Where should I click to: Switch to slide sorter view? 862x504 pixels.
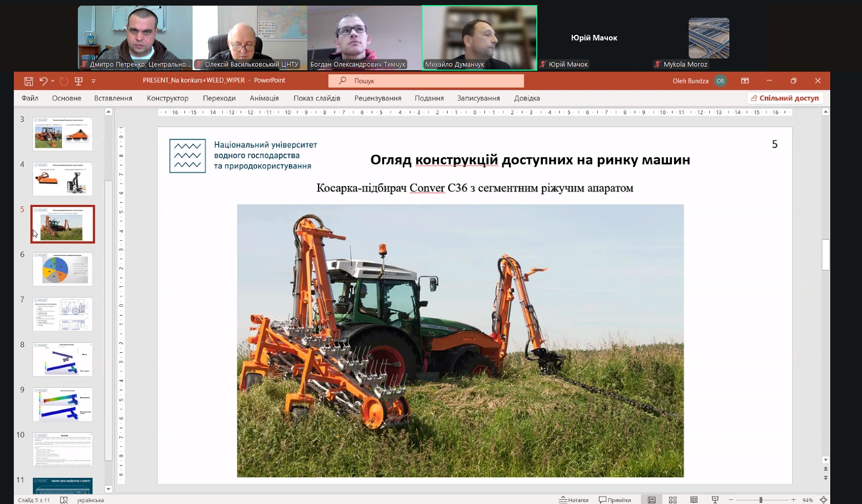tap(672, 500)
